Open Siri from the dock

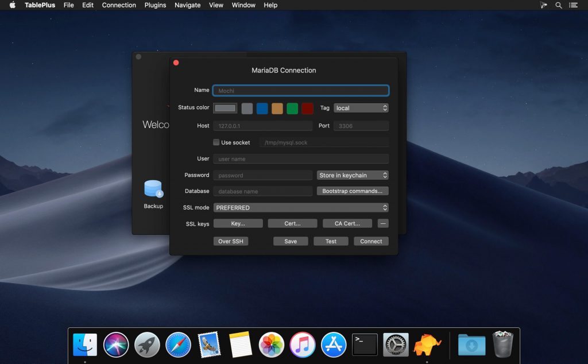(116, 345)
